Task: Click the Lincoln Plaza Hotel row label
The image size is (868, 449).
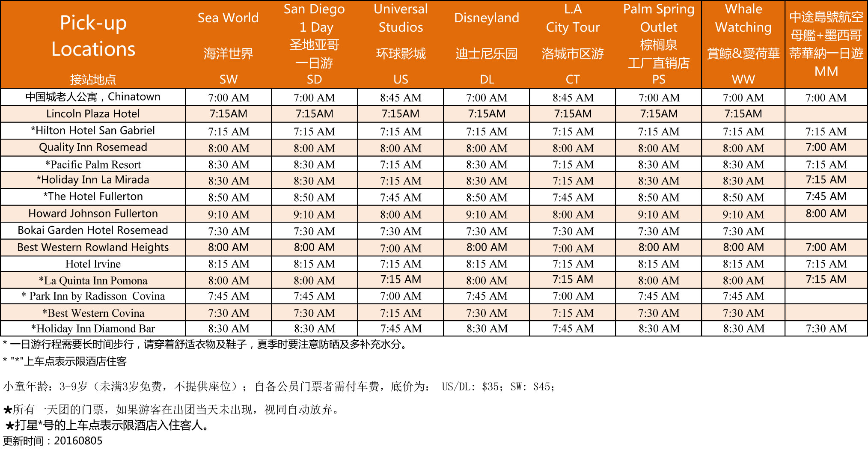Action: [x=93, y=114]
